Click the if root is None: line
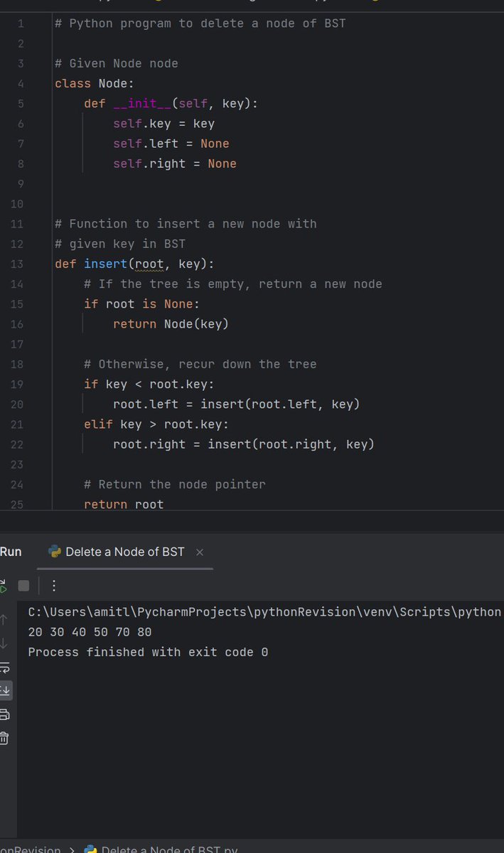The width and height of the screenshot is (504, 853). [141, 304]
